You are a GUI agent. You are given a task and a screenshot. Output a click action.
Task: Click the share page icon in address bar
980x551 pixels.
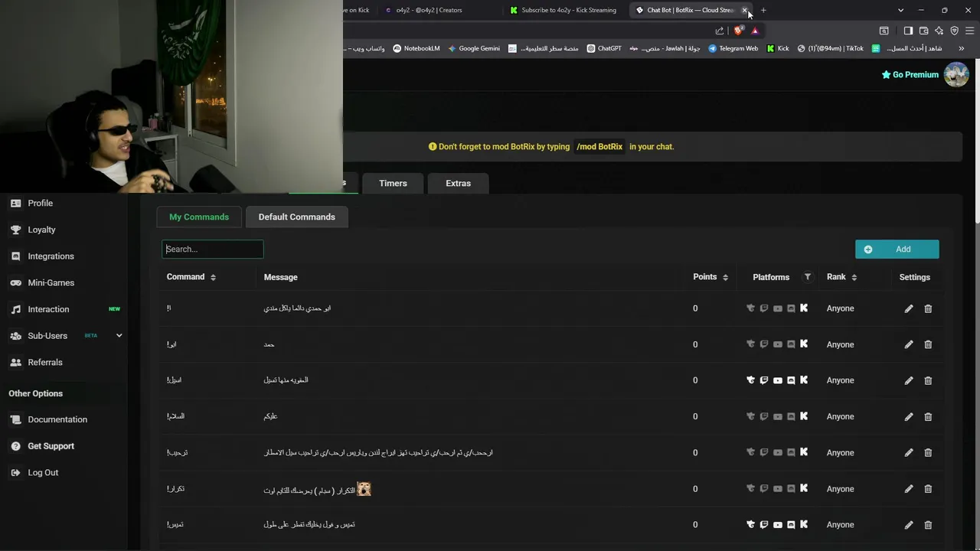tap(720, 31)
